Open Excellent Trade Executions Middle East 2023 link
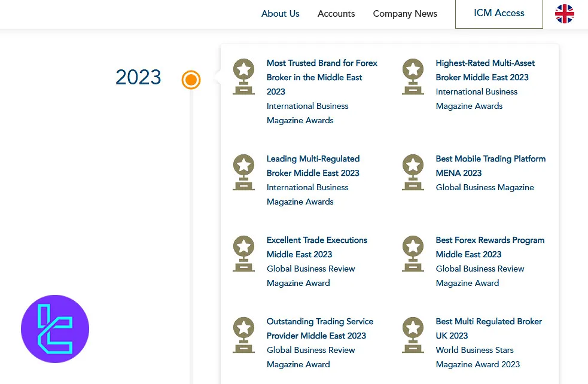The width and height of the screenshot is (588, 384). (316, 247)
